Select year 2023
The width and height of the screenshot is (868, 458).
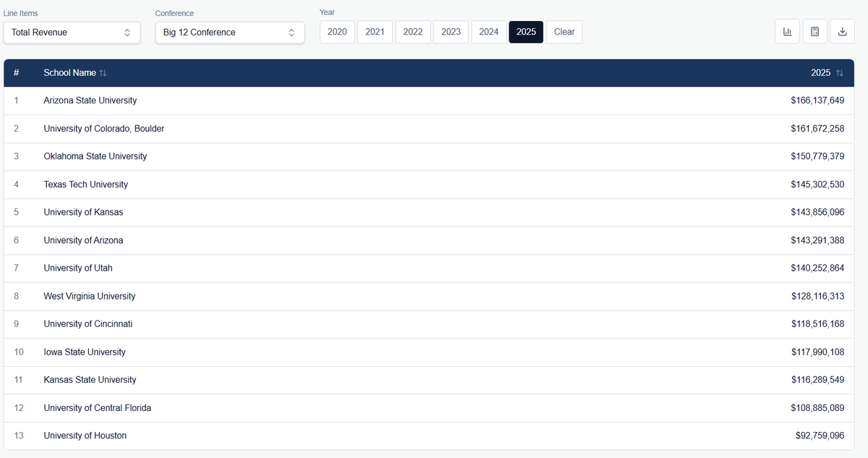451,32
